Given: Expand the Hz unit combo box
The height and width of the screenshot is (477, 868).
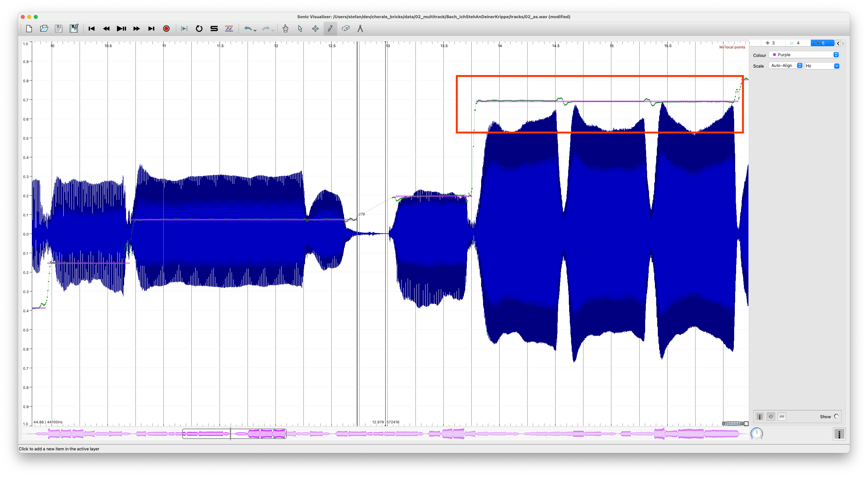Looking at the screenshot, I should tap(822, 66).
